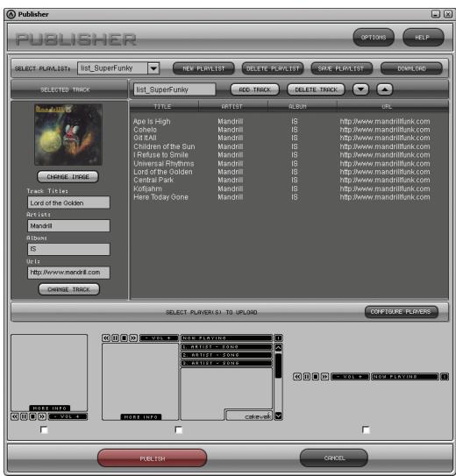Click rewind on the small square player preview
The image size is (456, 476).
15,416
